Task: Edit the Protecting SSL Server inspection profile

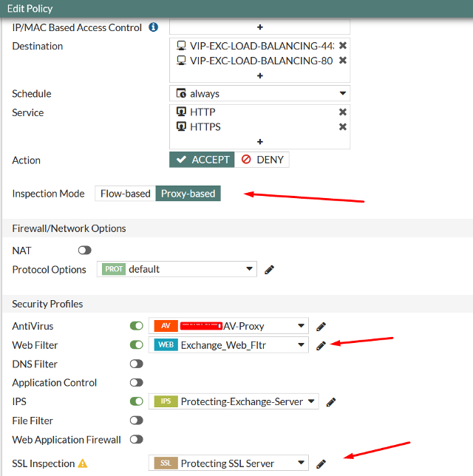Action: click(x=321, y=464)
